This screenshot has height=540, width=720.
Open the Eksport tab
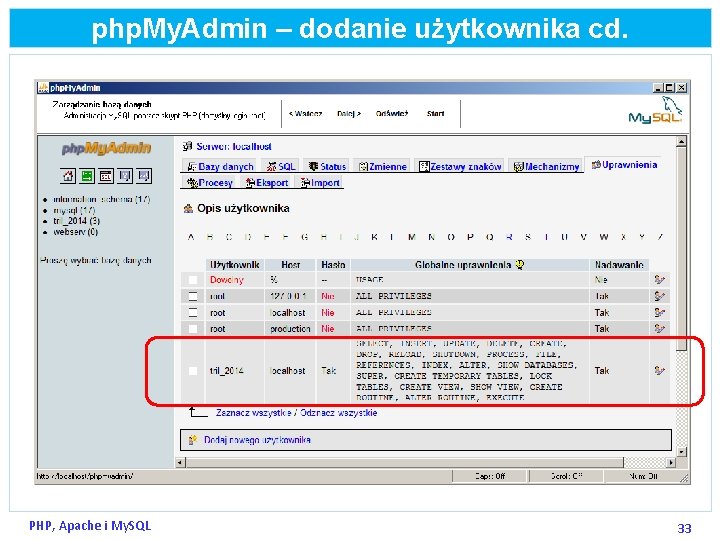click(x=267, y=183)
